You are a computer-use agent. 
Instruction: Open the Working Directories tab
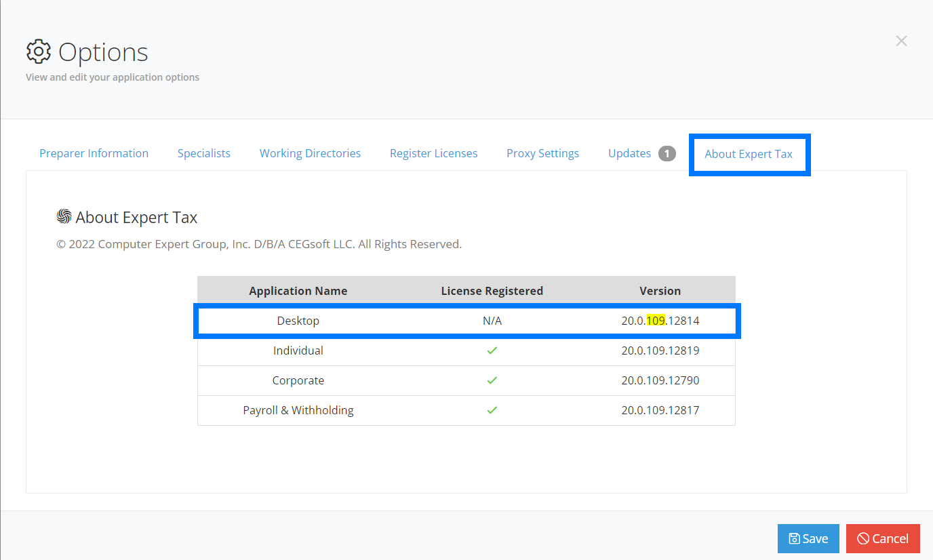310,153
